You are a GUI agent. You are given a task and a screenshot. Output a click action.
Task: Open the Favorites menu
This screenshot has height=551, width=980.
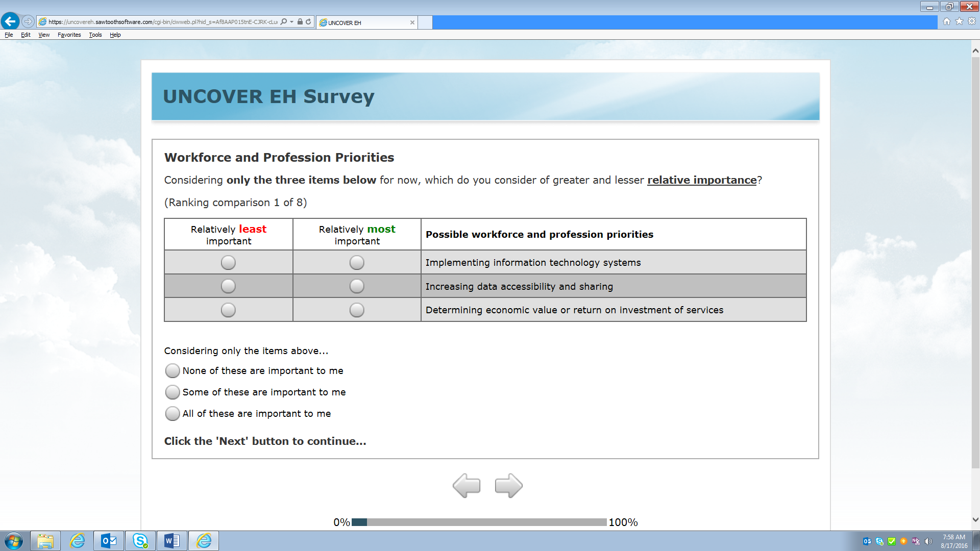(x=69, y=35)
